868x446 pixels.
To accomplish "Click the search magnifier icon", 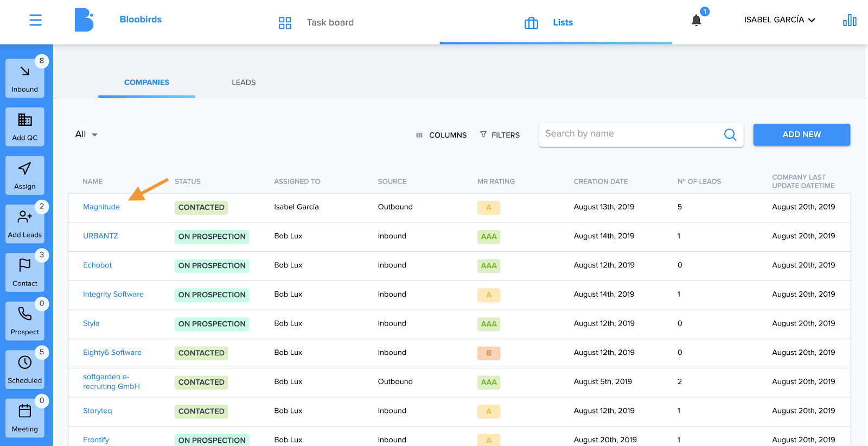I will point(730,135).
